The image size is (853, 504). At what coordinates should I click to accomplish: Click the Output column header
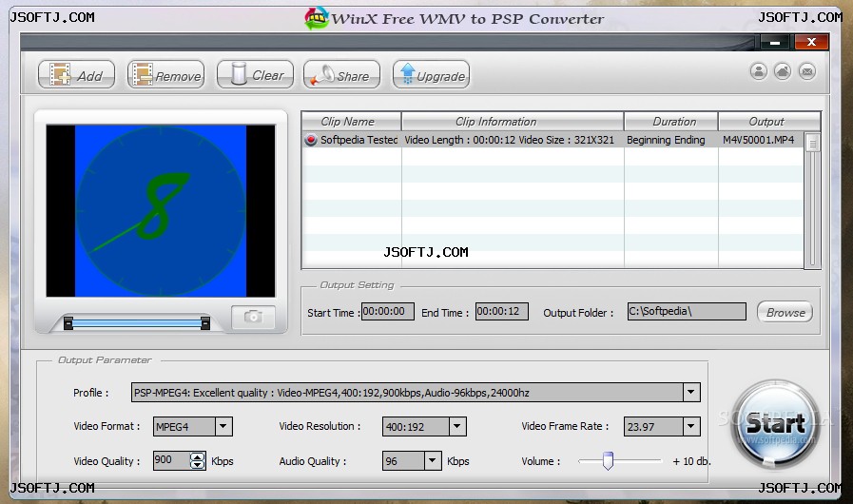click(x=769, y=122)
